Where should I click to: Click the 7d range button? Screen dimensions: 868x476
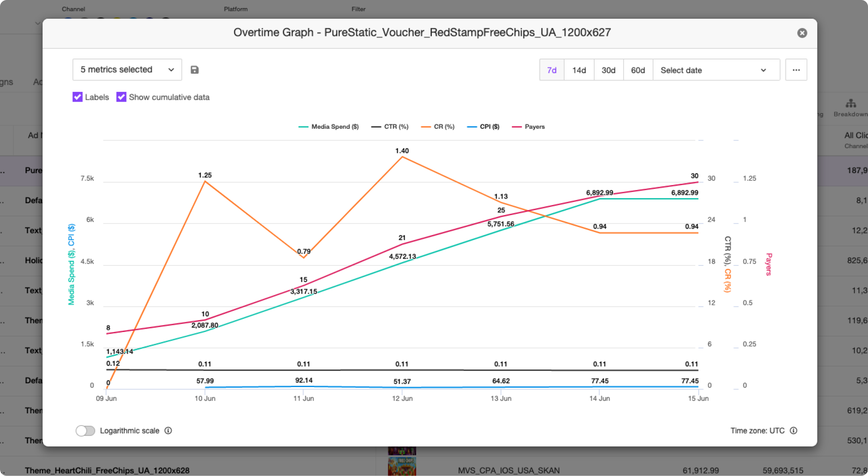[551, 70]
